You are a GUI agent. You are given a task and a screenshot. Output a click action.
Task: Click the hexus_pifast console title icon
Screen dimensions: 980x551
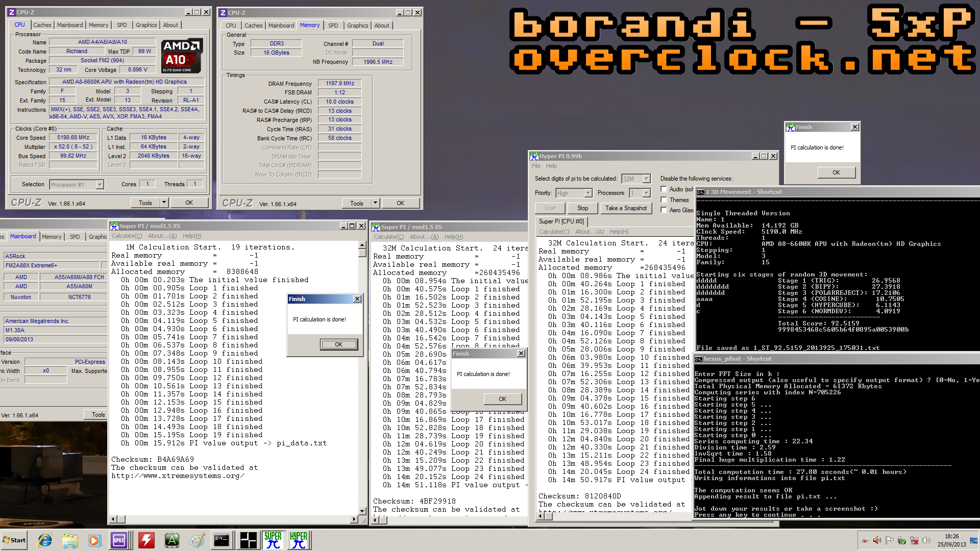pos(699,359)
